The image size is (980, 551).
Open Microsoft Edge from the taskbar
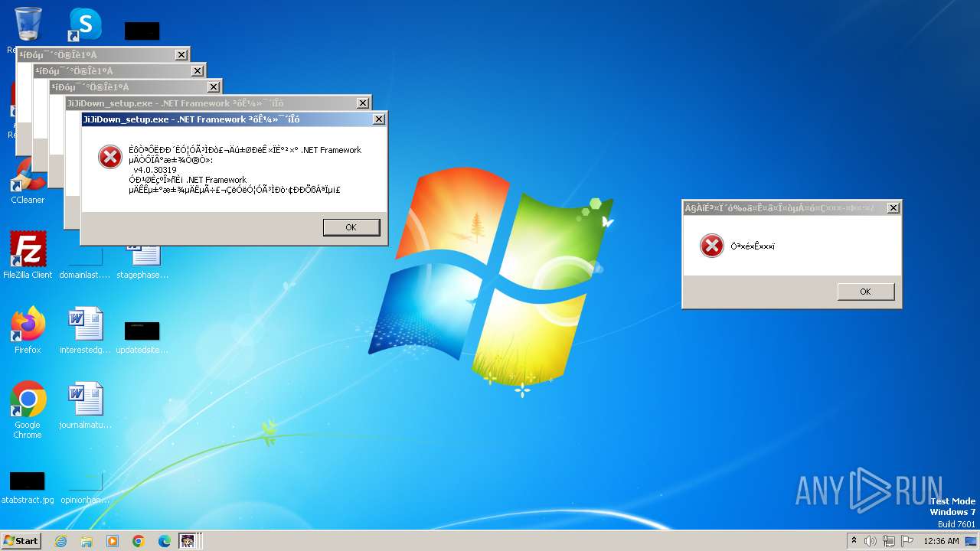tap(165, 541)
